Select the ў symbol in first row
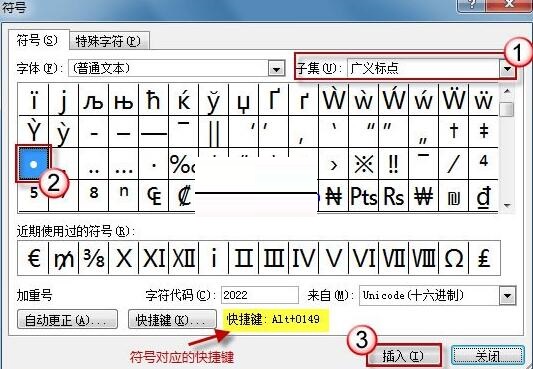This screenshot has height=369, width=533. tap(213, 100)
